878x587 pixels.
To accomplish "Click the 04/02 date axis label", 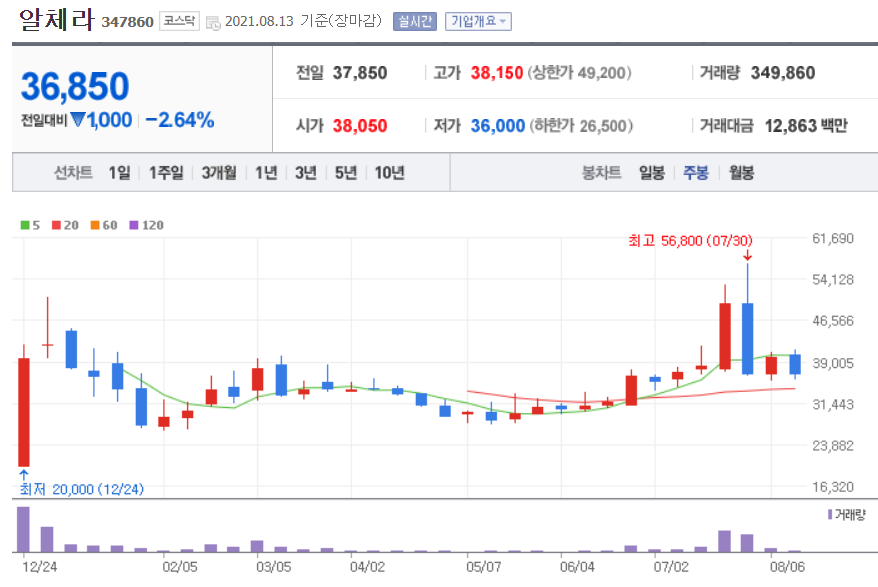I will (x=367, y=567).
